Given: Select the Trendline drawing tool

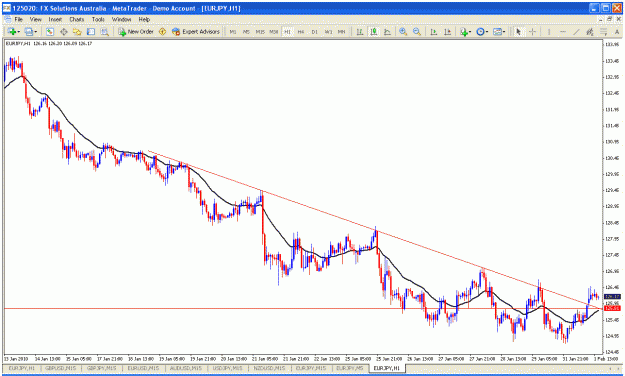Looking at the screenshot, I should (576, 31).
